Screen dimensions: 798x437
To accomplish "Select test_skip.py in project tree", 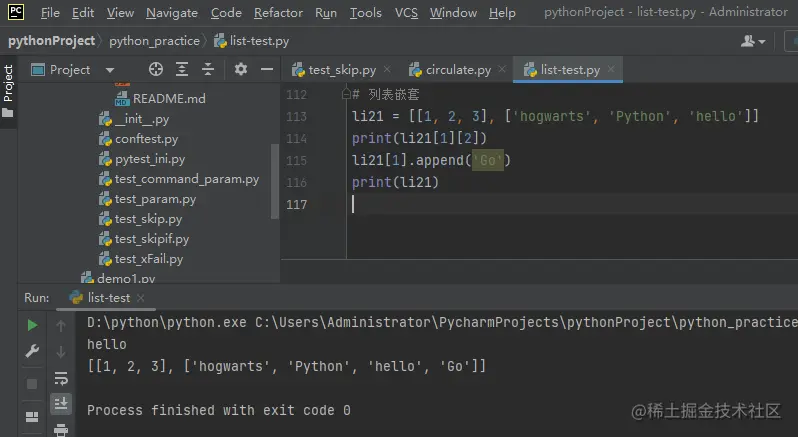I will (x=140, y=219).
